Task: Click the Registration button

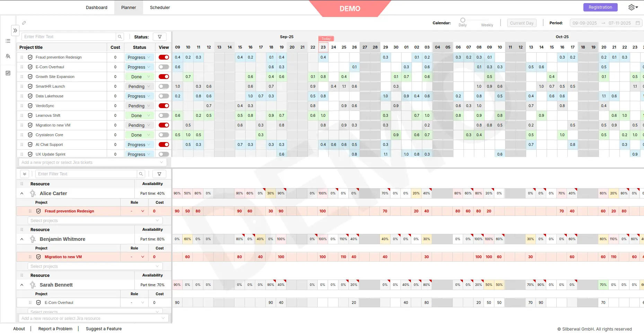Action: 600,7
